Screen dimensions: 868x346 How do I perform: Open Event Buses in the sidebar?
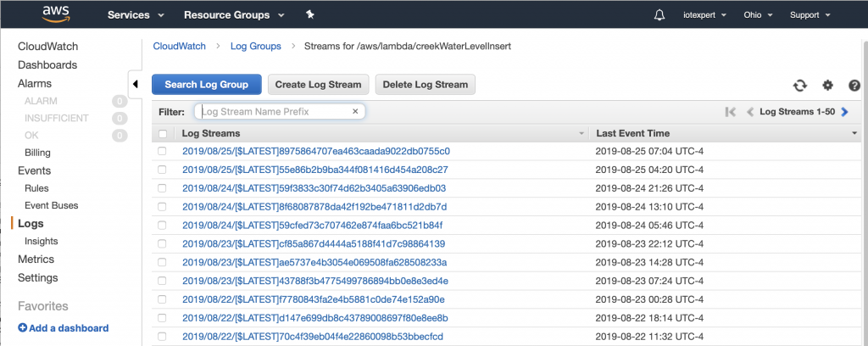52,205
